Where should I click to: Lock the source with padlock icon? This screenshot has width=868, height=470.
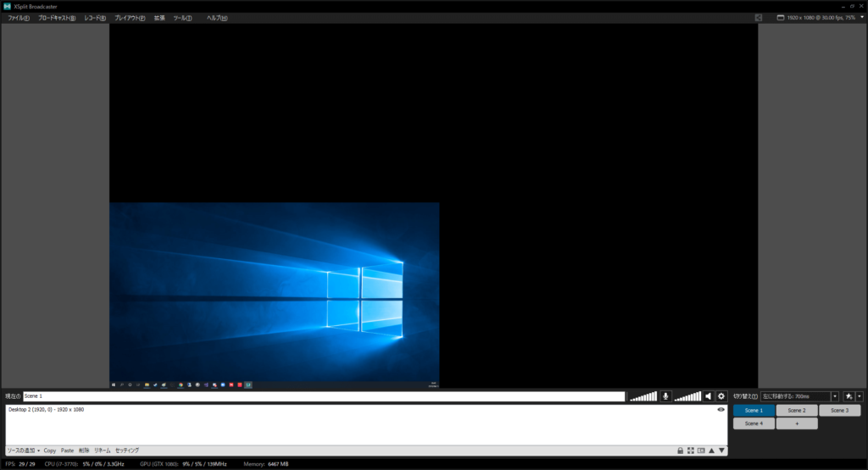681,451
